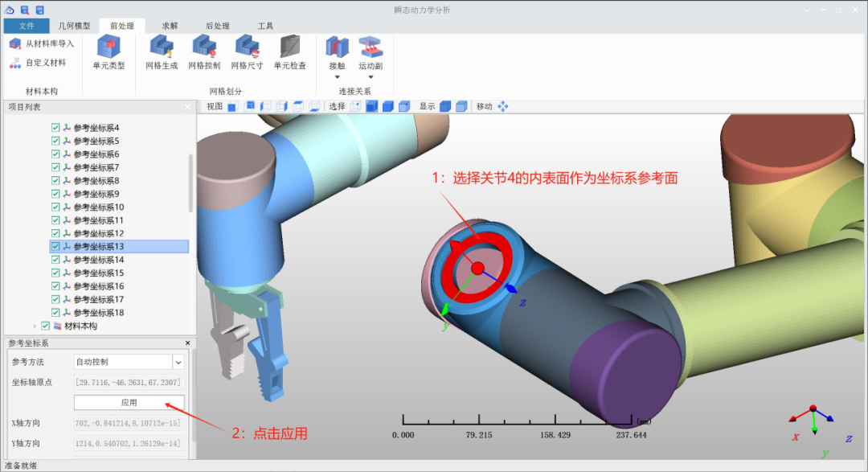Click the 网格生成 mesh generation icon
Image resolution: width=868 pixels, height=472 pixels.
pyautogui.click(x=162, y=47)
